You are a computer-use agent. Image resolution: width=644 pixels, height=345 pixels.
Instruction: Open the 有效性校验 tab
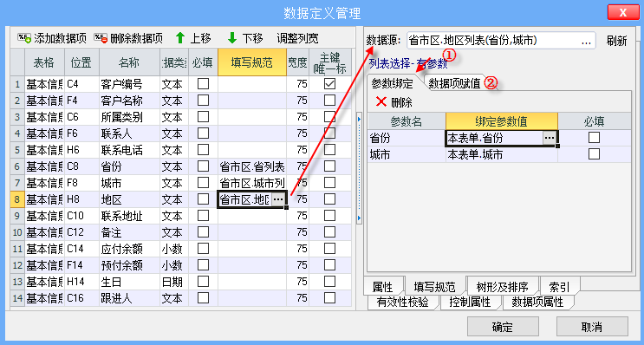tap(402, 303)
